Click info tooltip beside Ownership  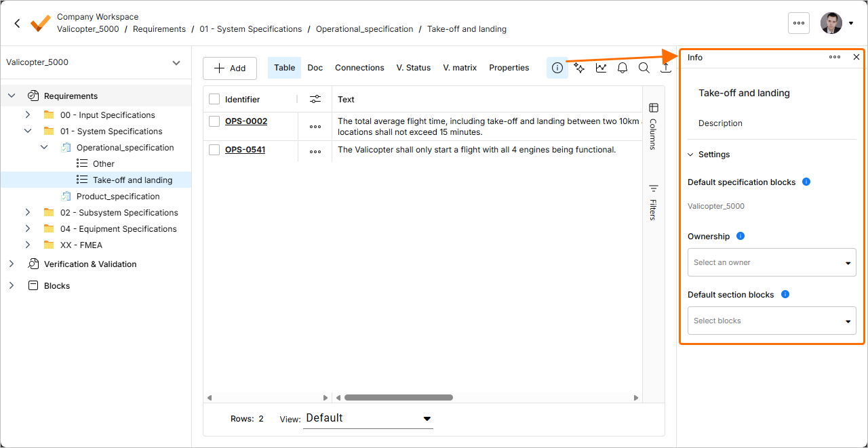(741, 236)
